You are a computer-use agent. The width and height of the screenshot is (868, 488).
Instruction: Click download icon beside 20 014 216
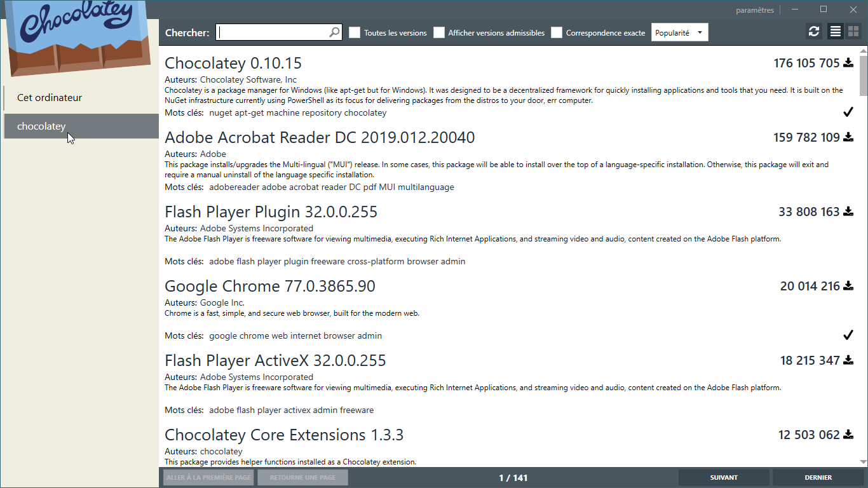[x=848, y=286]
